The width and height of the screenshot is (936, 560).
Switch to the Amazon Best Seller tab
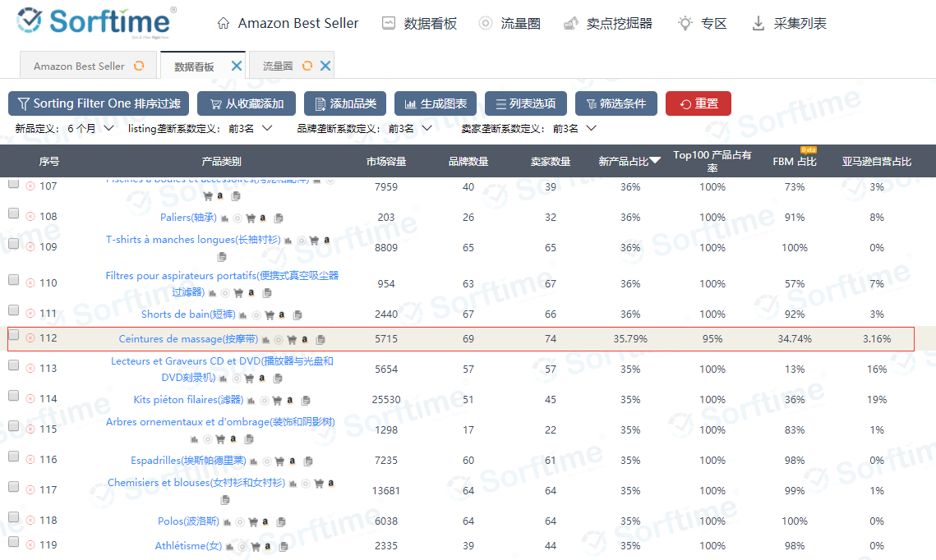(78, 65)
